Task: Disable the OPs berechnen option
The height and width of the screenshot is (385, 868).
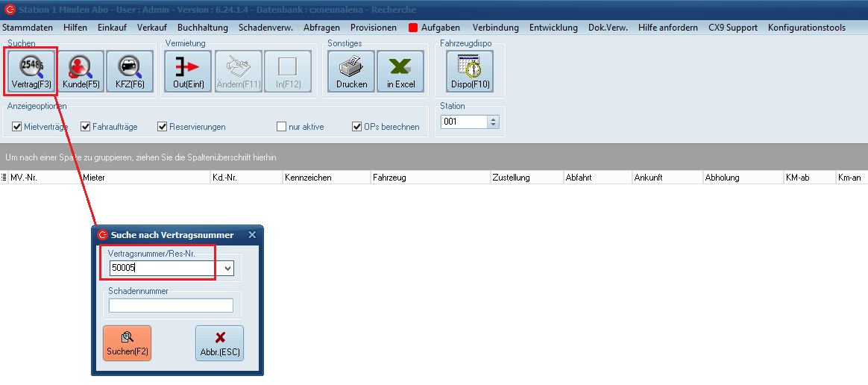Action: click(x=357, y=127)
